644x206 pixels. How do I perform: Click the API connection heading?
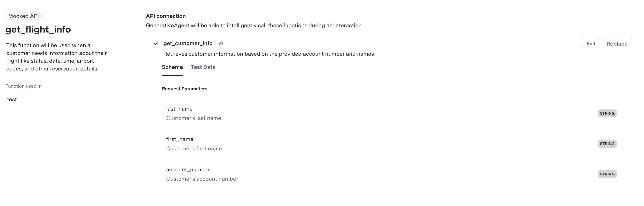(x=166, y=16)
